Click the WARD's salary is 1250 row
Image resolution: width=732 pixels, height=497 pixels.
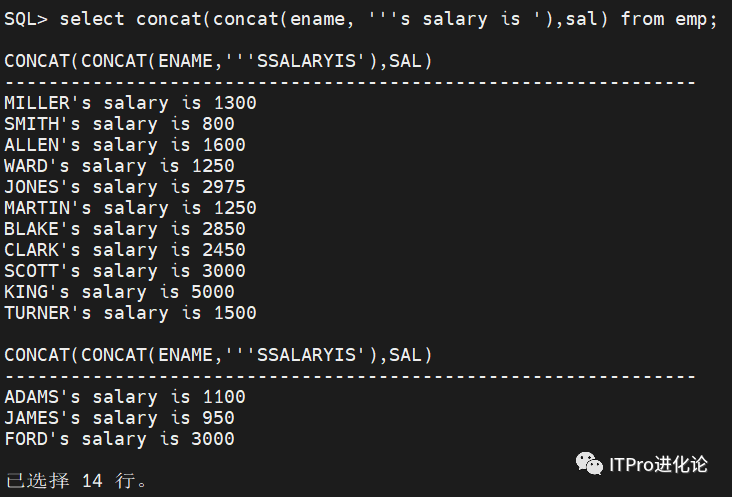(119, 166)
